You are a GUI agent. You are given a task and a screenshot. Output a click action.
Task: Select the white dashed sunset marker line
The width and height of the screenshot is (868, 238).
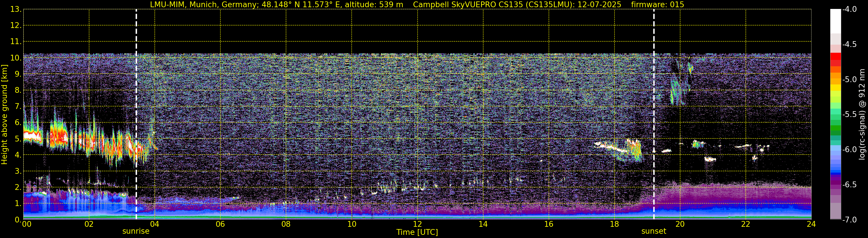pos(654,115)
